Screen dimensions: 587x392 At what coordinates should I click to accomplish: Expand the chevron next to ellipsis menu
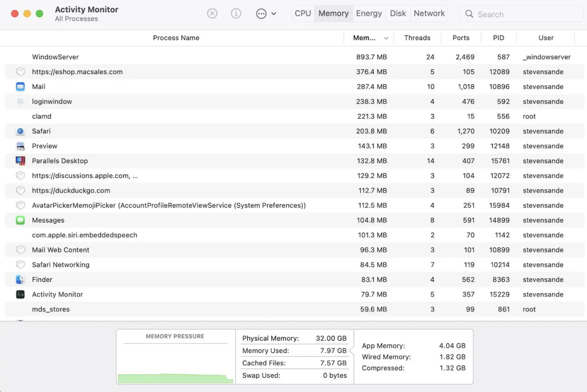274,14
